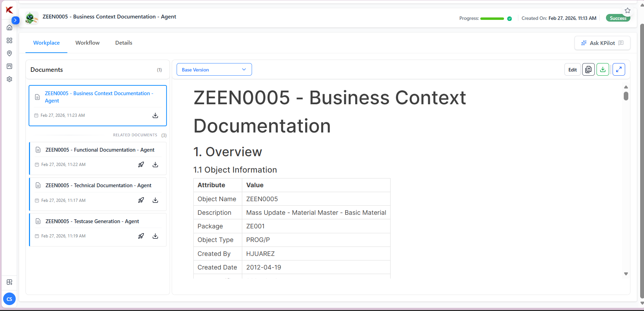The width and height of the screenshot is (644, 311).
Task: Open Ask KPilot assistant
Action: 602,43
